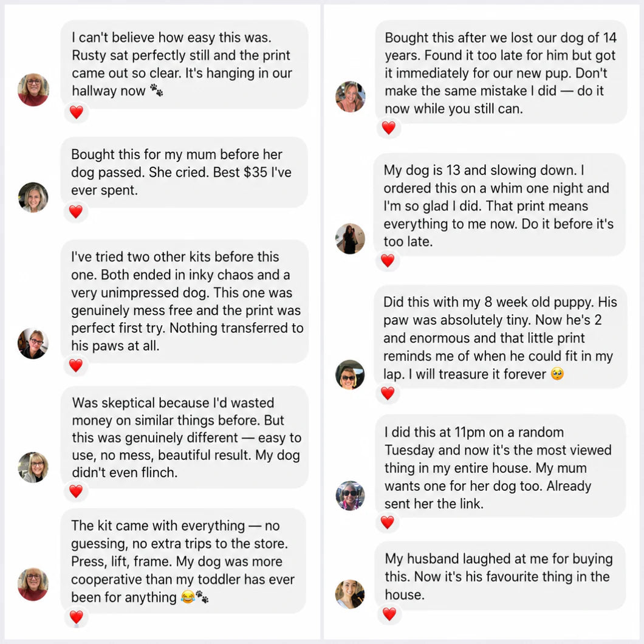
Task: Click heart under 'My dog is 13' comment
Action: click(x=388, y=260)
